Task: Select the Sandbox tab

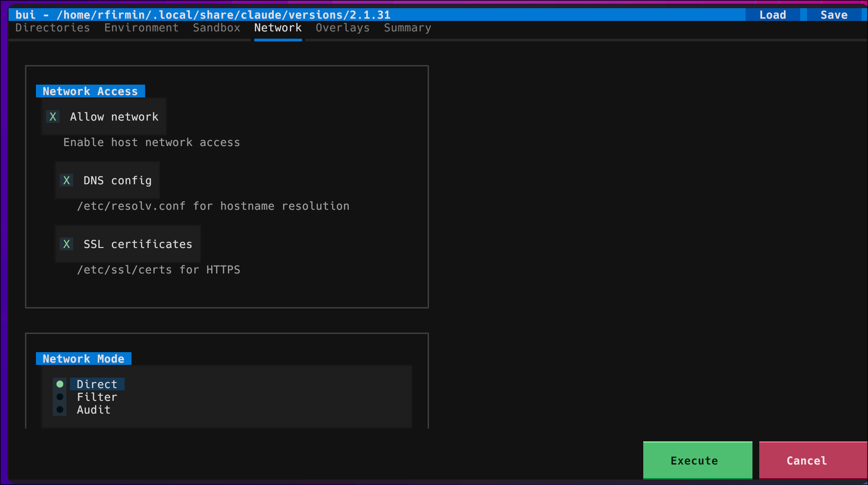Action: click(216, 28)
